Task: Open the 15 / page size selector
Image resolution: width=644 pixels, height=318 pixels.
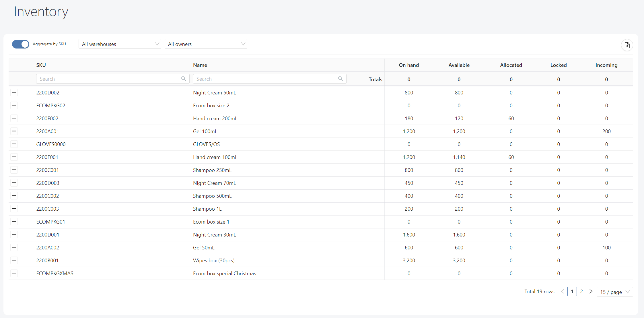Action: pyautogui.click(x=614, y=292)
